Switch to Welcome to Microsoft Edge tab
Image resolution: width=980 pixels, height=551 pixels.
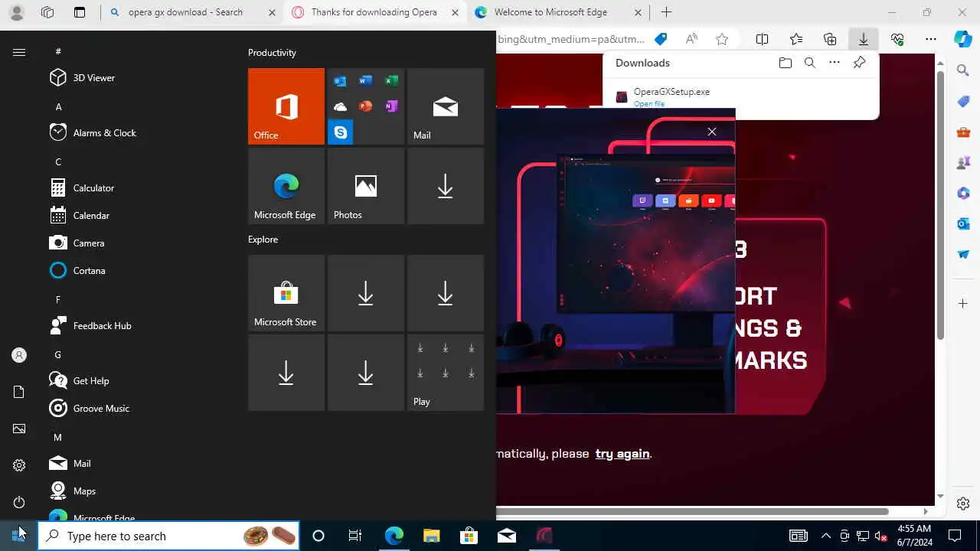[x=557, y=12]
